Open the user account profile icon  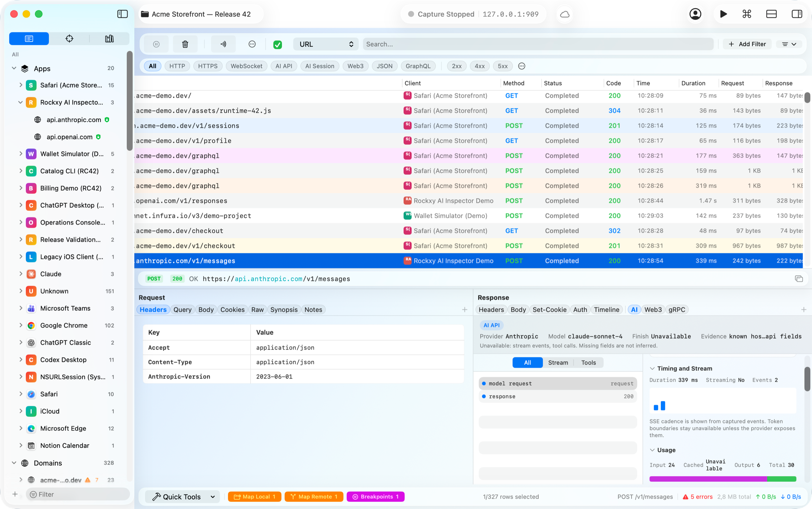695,14
